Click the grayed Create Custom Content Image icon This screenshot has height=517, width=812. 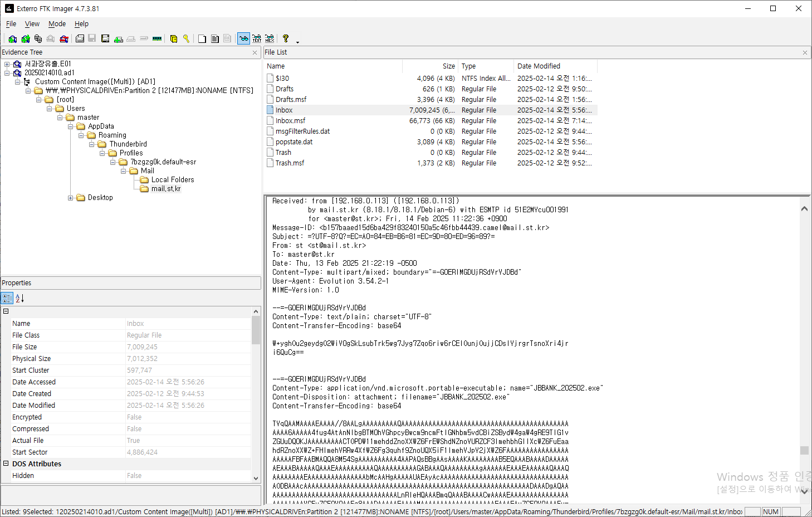coord(131,38)
